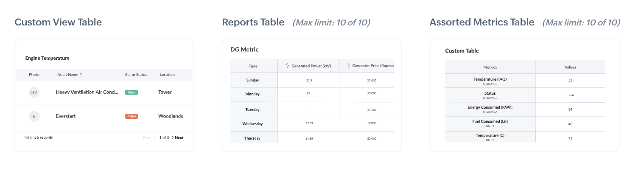Screen dimensions: 644x185
Task: Select the Fuel Consumed (Lit) row
Action: click(x=490, y=123)
